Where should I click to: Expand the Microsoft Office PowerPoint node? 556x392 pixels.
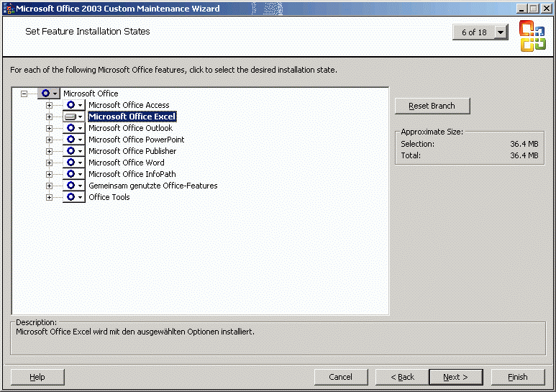(50, 140)
